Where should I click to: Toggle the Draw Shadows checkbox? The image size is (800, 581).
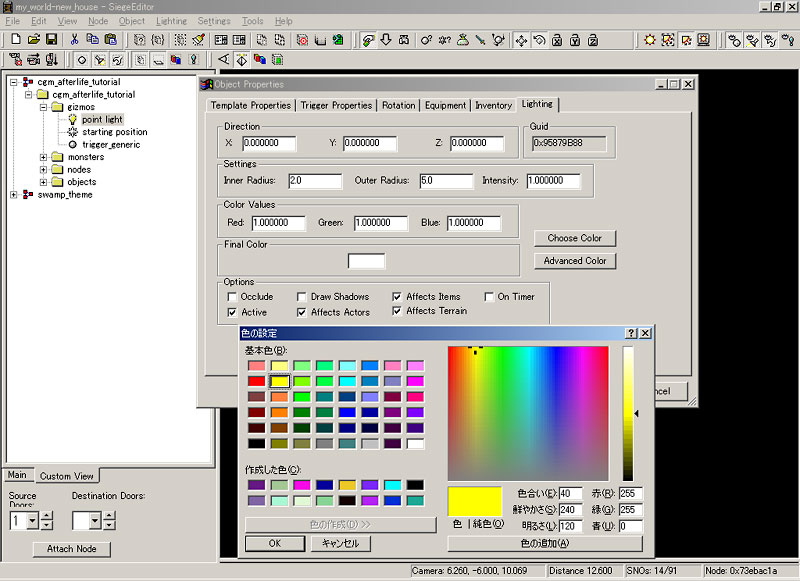pyautogui.click(x=301, y=297)
